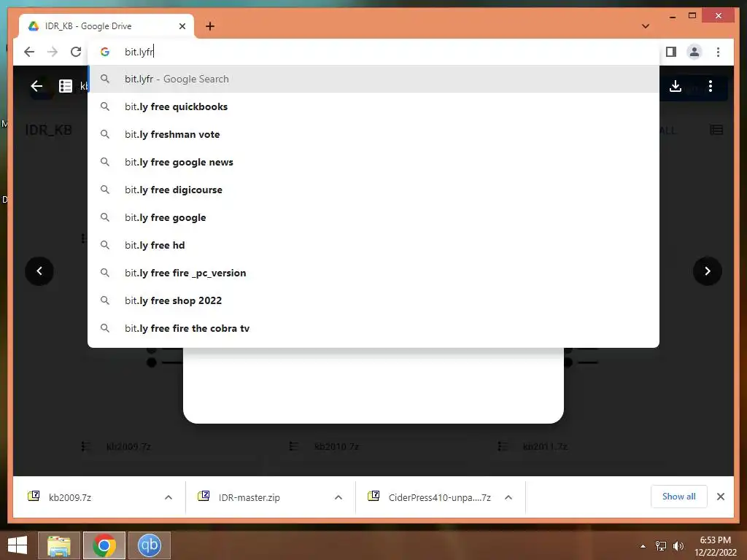The height and width of the screenshot is (560, 747).
Task: Expand options chevron for IDR-master.zip download
Action: tap(338, 497)
